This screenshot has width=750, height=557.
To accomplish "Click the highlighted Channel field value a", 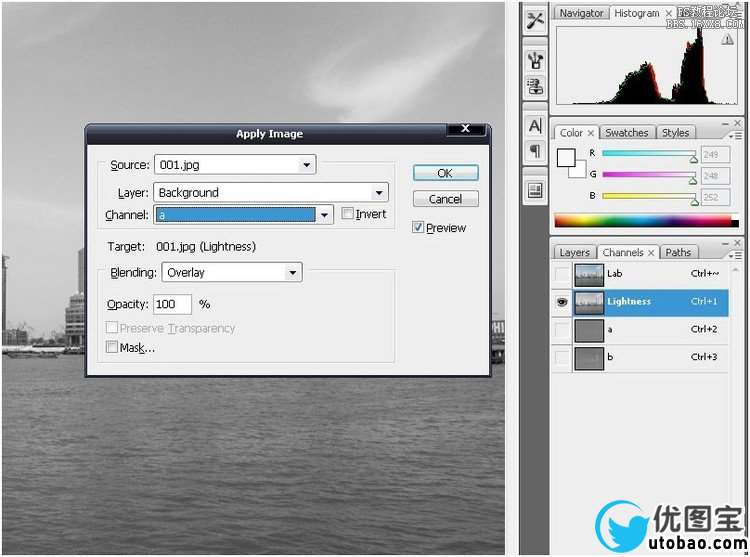I will point(235,215).
